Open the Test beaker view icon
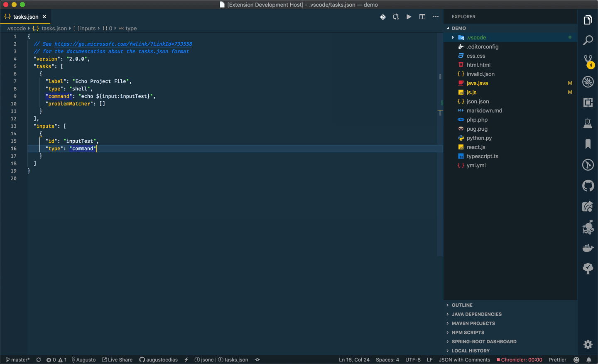598x364 pixels. tap(588, 123)
